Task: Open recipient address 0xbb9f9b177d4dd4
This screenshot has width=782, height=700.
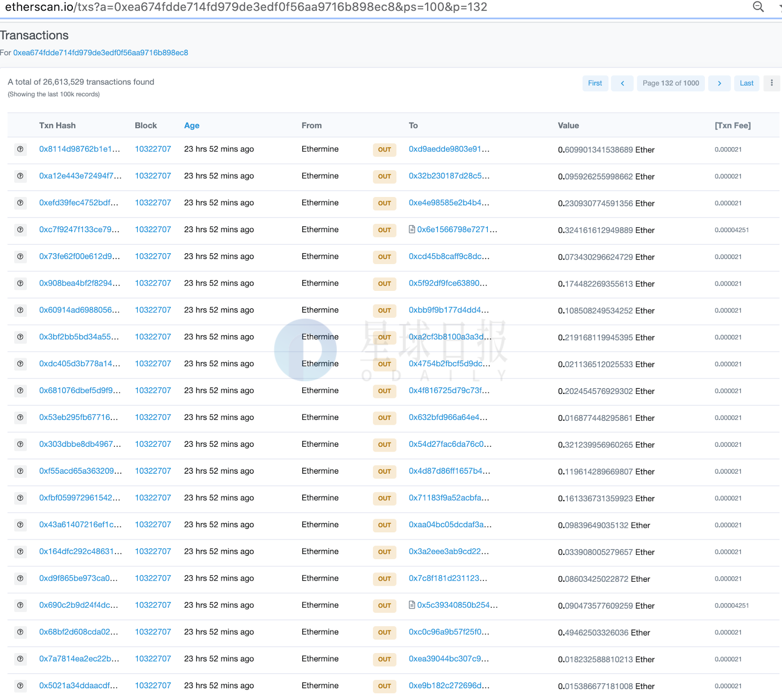Action: pyautogui.click(x=449, y=310)
